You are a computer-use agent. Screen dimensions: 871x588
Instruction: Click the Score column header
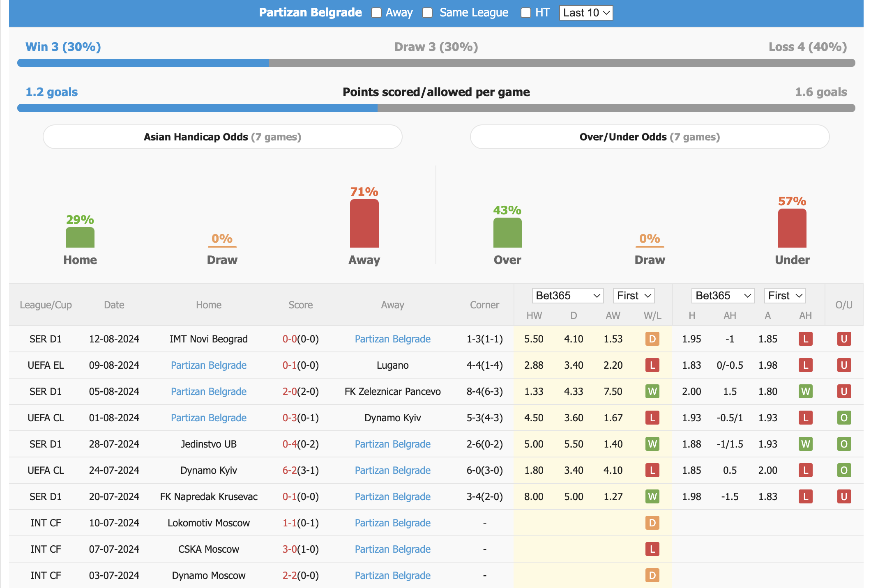click(x=300, y=305)
